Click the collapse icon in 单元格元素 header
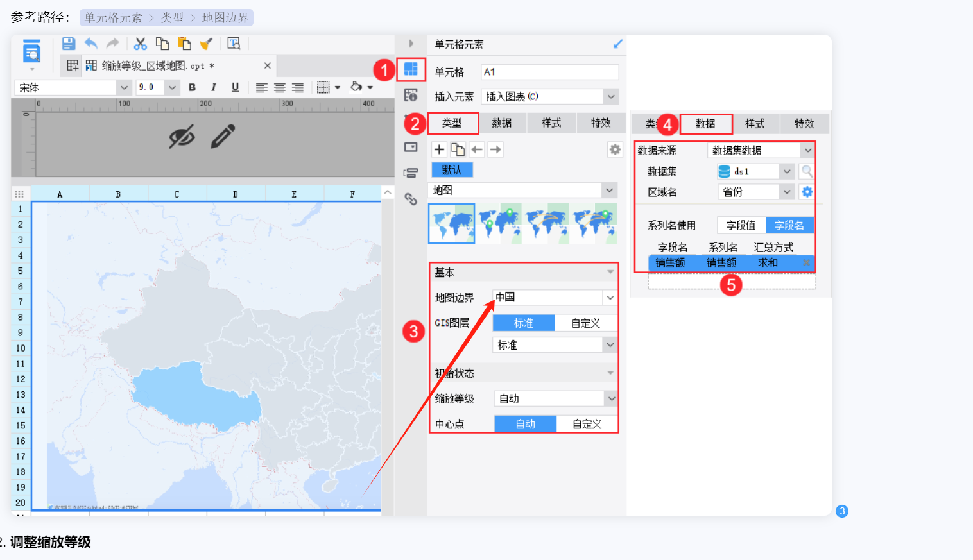The width and height of the screenshot is (973, 560). [617, 44]
